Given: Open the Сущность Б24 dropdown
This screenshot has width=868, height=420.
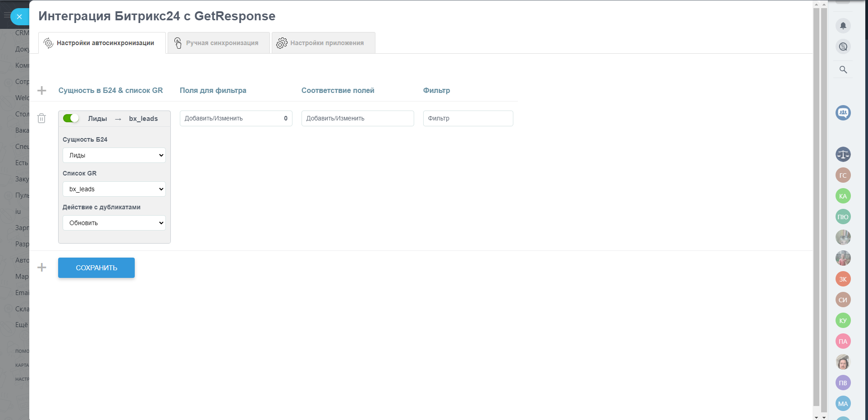Looking at the screenshot, I should point(114,155).
